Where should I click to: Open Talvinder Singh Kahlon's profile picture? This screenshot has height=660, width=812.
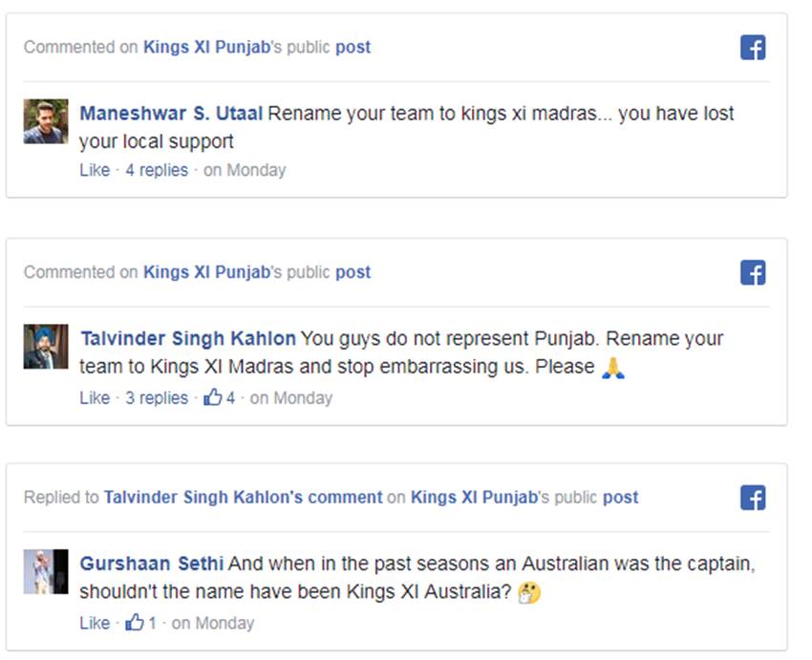[x=46, y=347]
